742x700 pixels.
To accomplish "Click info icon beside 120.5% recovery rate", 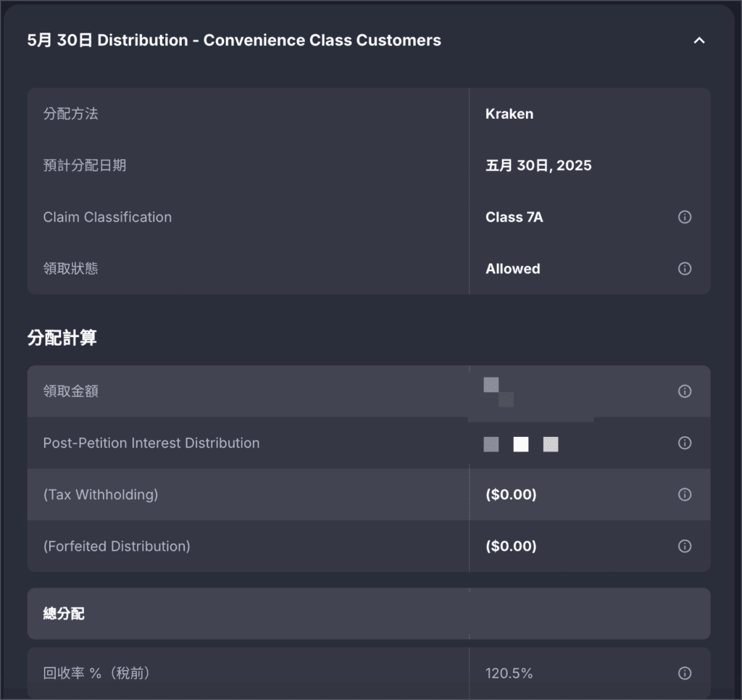I will pyautogui.click(x=684, y=673).
